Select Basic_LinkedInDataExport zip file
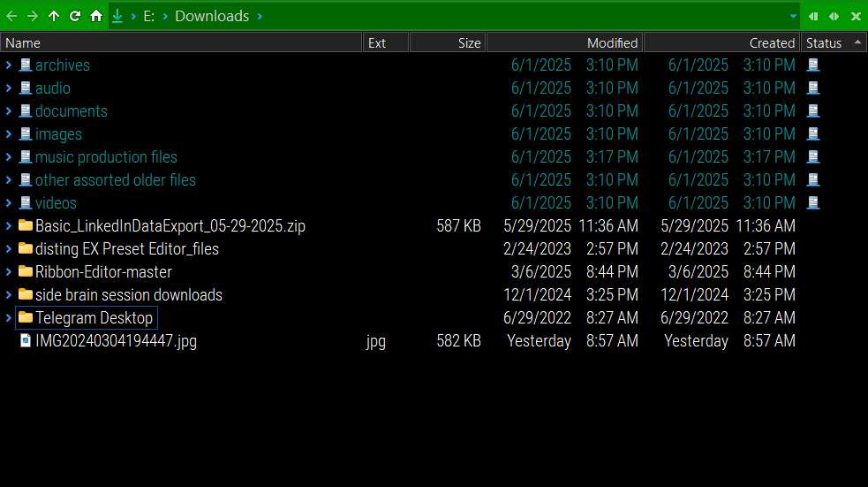The width and height of the screenshot is (868, 487). tap(170, 226)
